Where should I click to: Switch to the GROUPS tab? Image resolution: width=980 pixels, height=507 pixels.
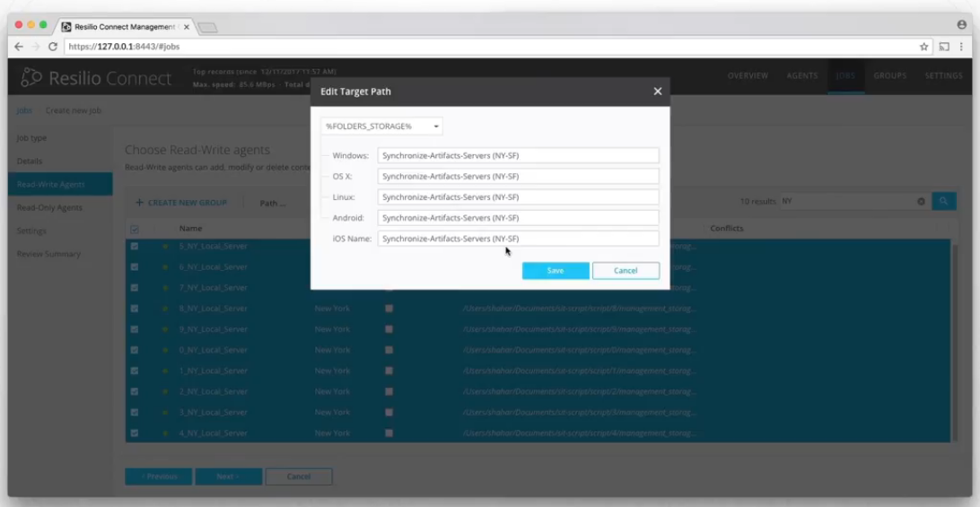pyautogui.click(x=889, y=76)
